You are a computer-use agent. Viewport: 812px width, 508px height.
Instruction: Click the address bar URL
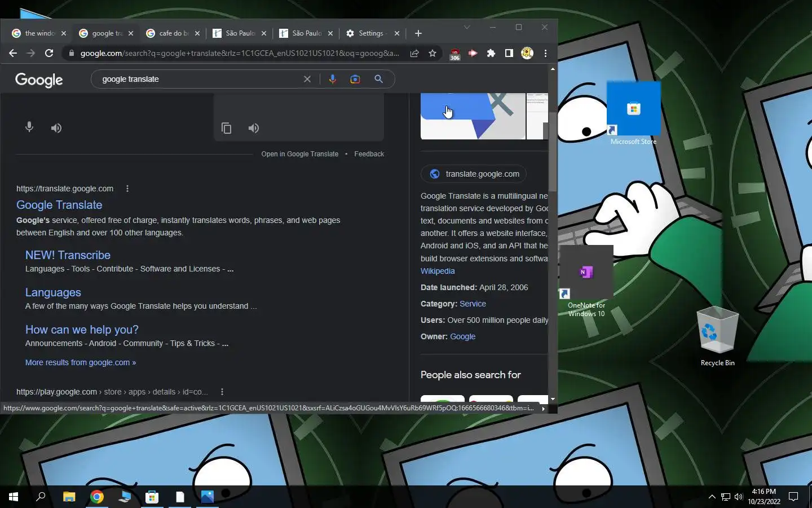click(x=240, y=53)
